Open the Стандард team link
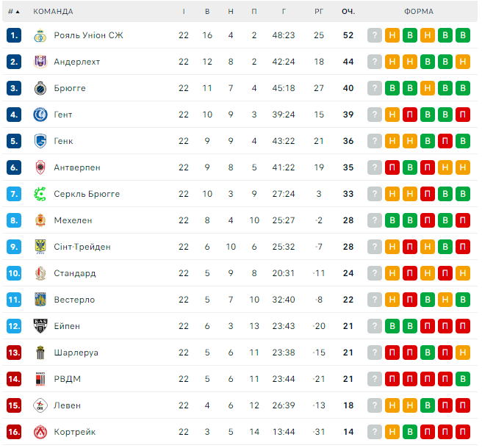This screenshot has height=448, width=482. click(75, 273)
